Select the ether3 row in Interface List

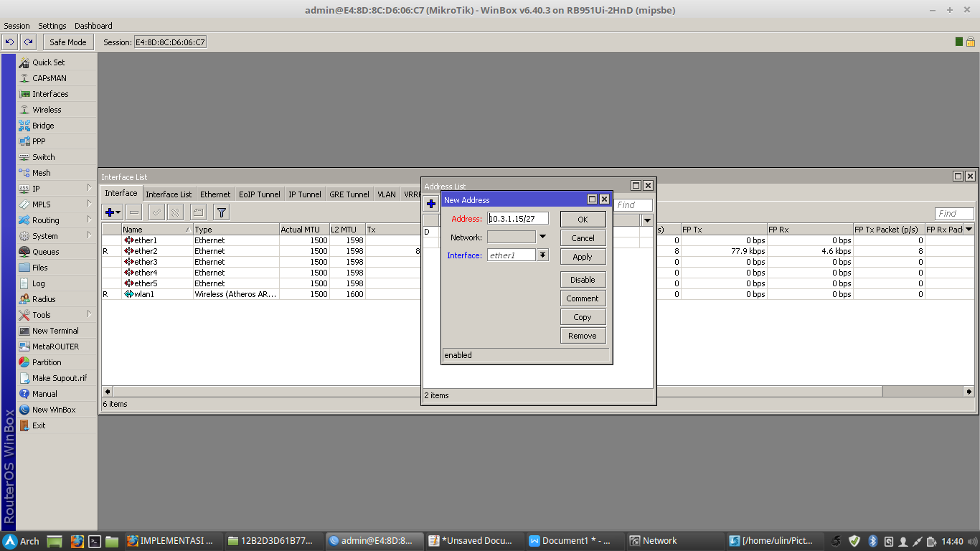(x=538, y=262)
